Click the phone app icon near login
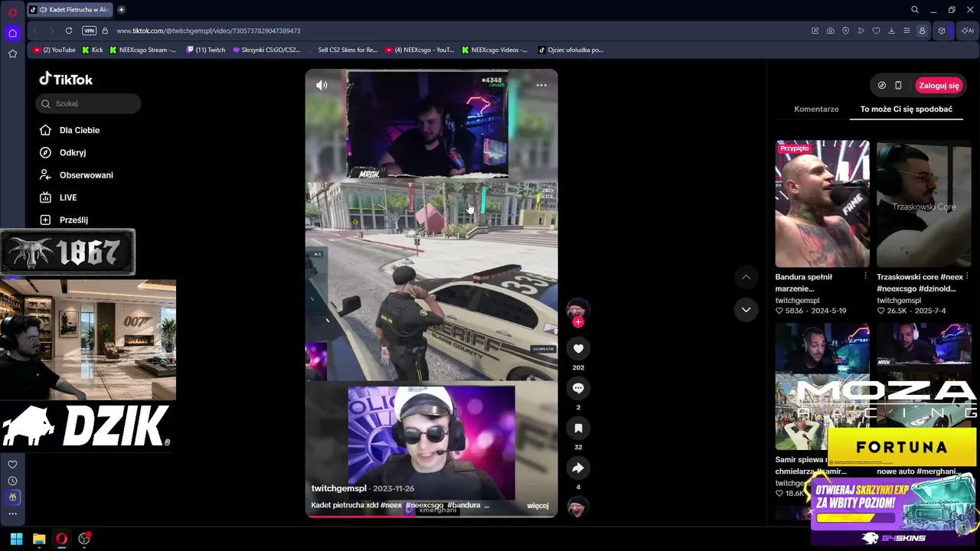 tap(898, 86)
